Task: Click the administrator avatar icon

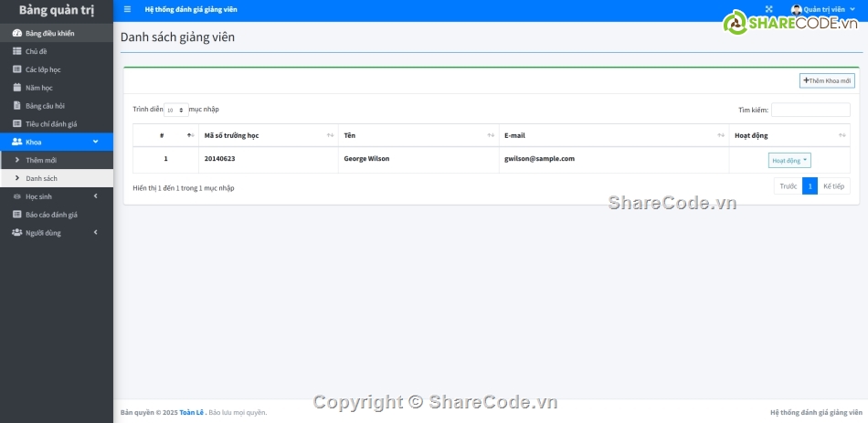Action: point(797,9)
